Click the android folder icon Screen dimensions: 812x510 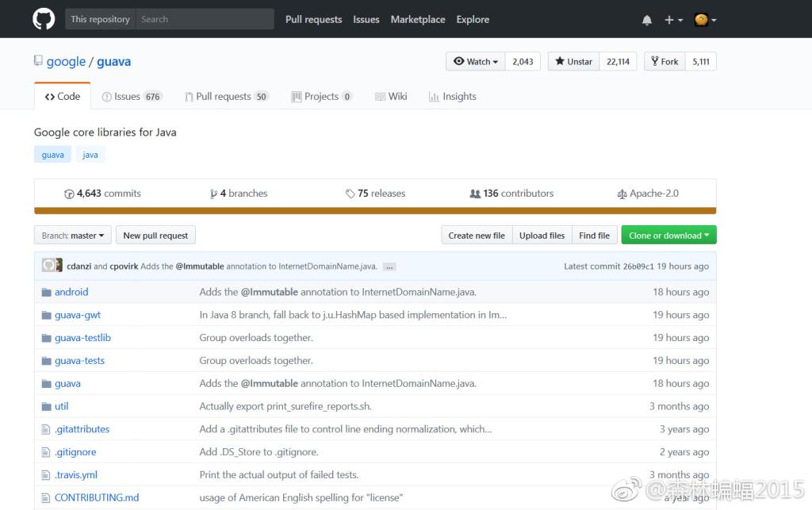pyautogui.click(x=47, y=292)
